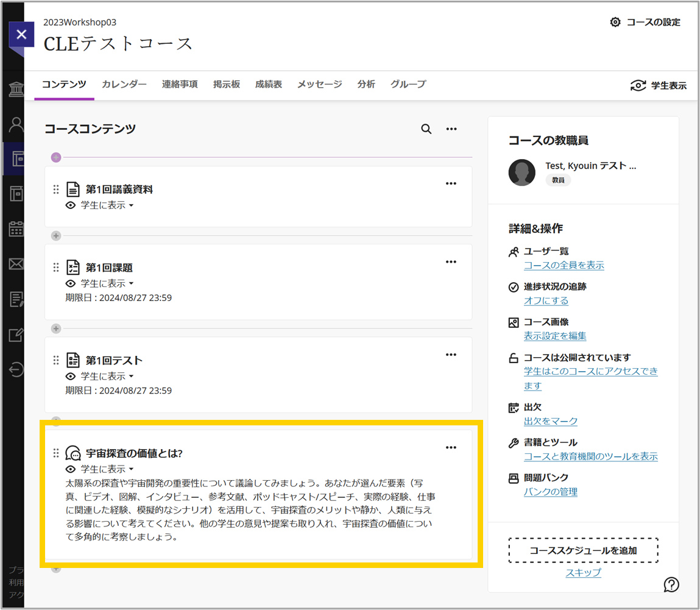Click 出欠をマーク attendance link
This screenshot has height=610, width=700.
[551, 421]
